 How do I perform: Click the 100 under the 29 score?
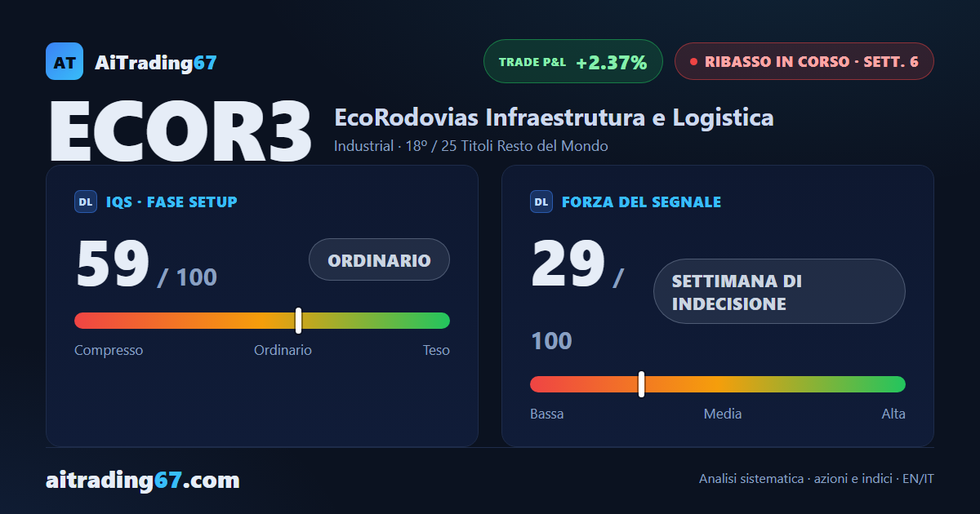click(x=551, y=340)
